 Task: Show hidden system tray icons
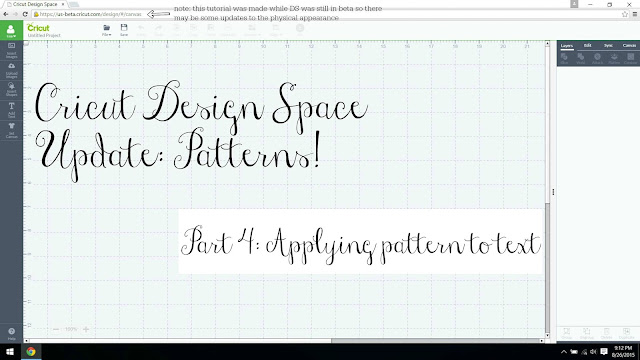click(x=564, y=352)
